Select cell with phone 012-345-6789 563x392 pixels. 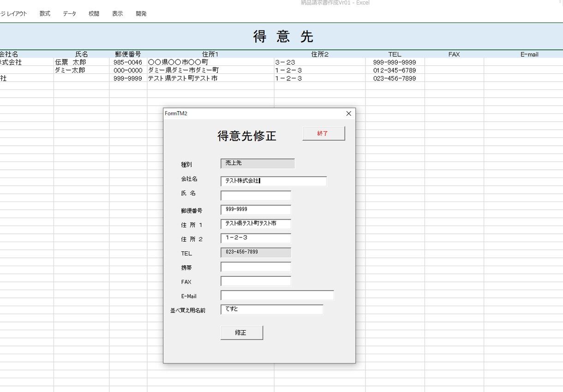(395, 70)
